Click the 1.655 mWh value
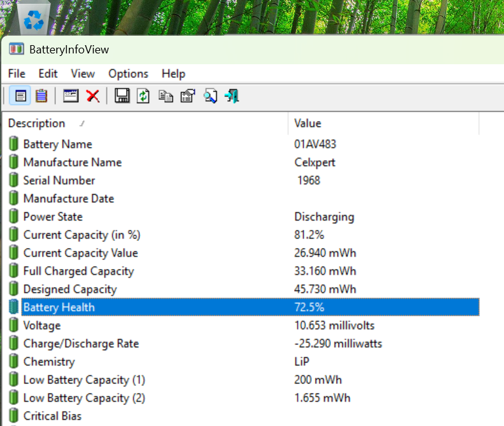Viewport: 504px width, 426px height. click(322, 398)
